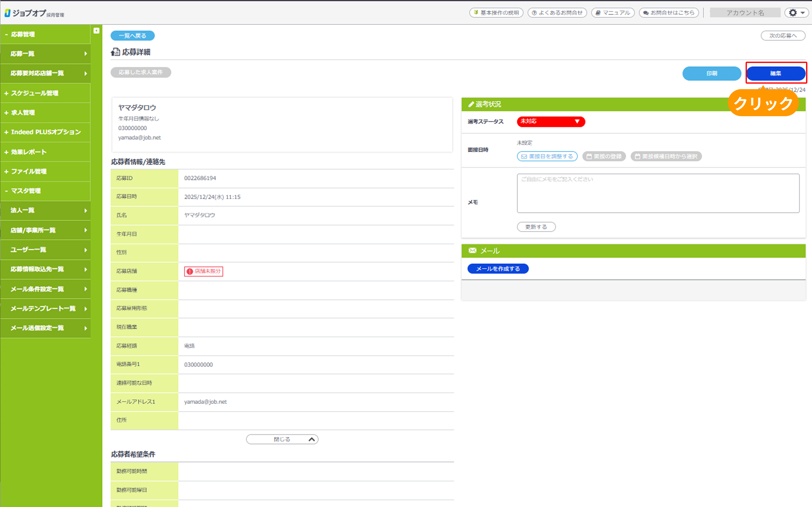
Task: Click the 店舗未振分 warning badge
Action: pyautogui.click(x=203, y=271)
